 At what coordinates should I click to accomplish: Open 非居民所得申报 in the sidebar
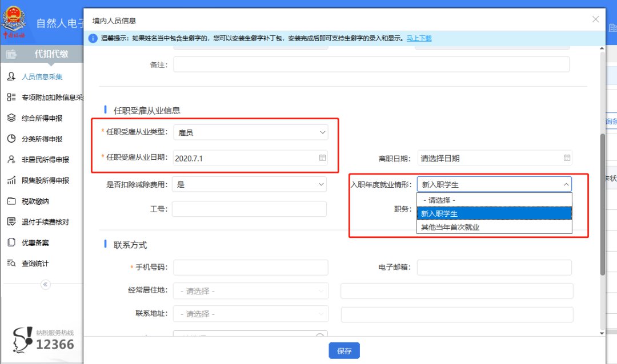[45, 160]
